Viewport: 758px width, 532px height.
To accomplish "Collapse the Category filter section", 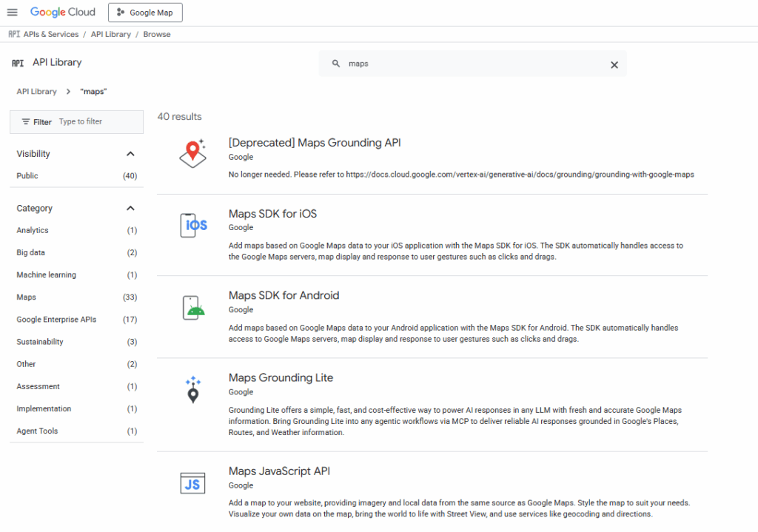I will 131,209.
